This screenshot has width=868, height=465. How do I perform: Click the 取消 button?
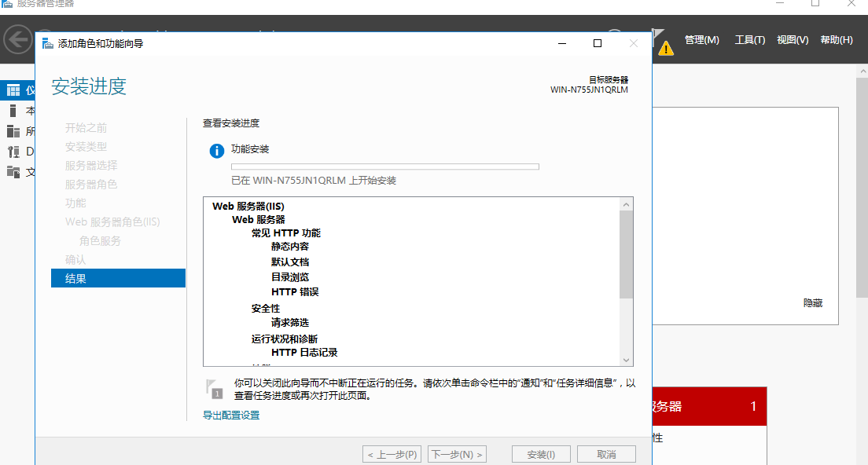click(606, 455)
